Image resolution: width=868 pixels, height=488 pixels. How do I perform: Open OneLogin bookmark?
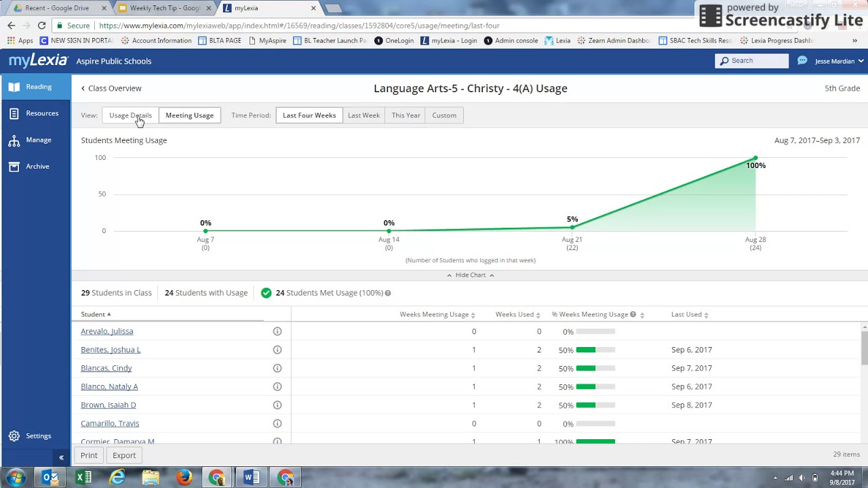coord(394,41)
